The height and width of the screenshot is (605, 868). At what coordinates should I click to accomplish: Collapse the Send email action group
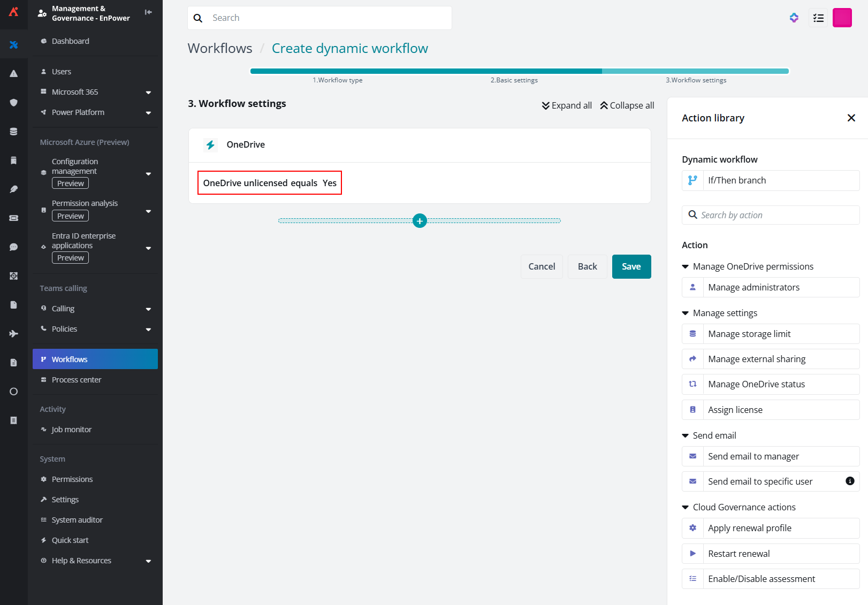[685, 435]
